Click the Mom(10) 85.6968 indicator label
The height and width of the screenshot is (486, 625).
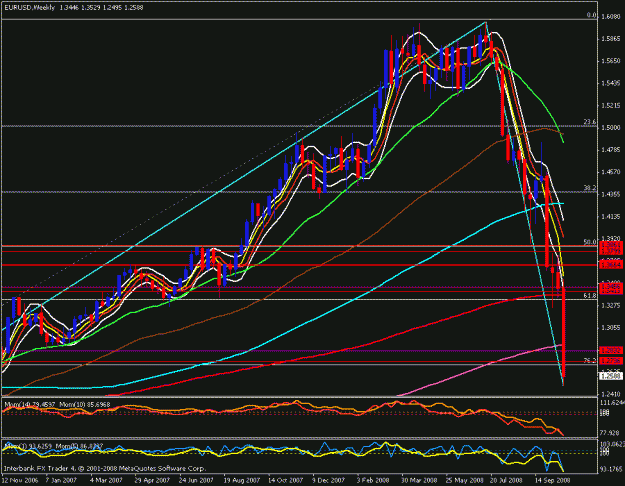coord(85,405)
